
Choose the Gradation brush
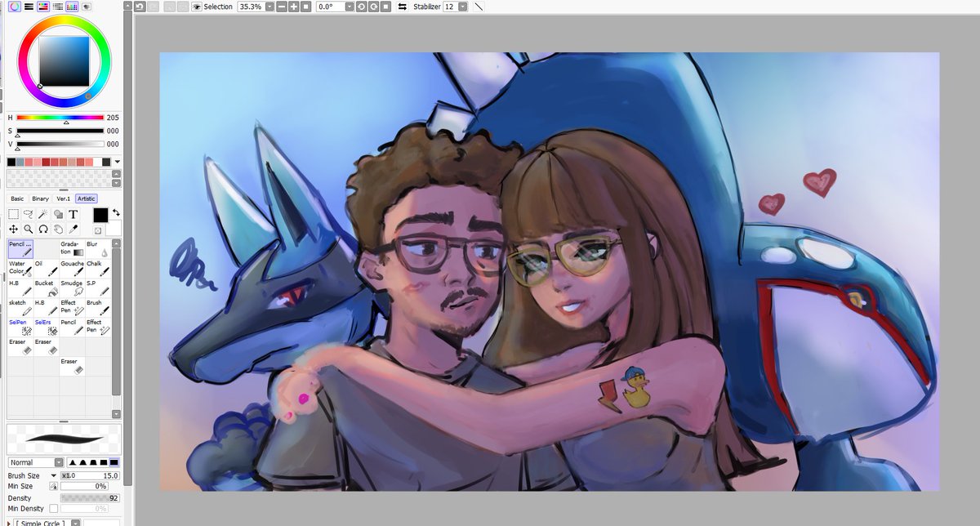pos(72,248)
